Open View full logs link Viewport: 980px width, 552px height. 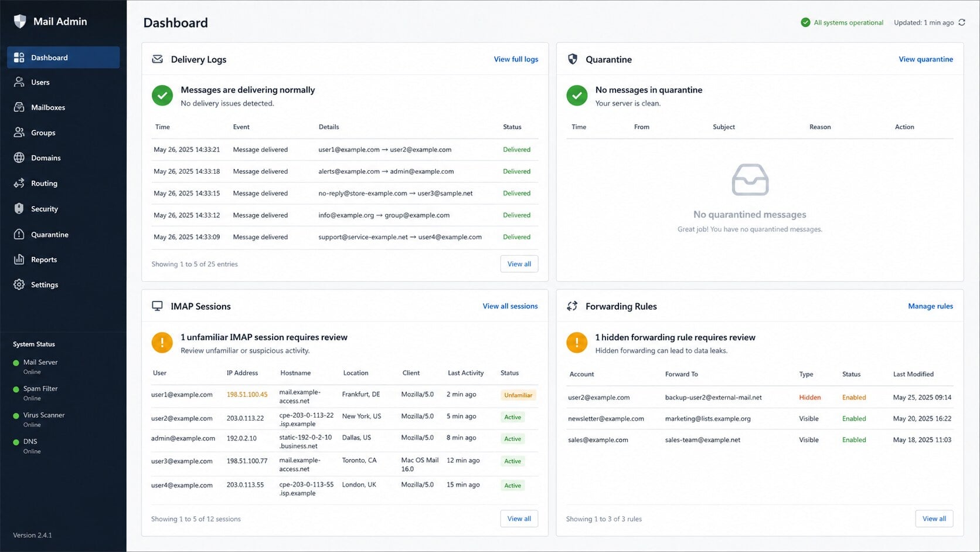pyautogui.click(x=516, y=59)
